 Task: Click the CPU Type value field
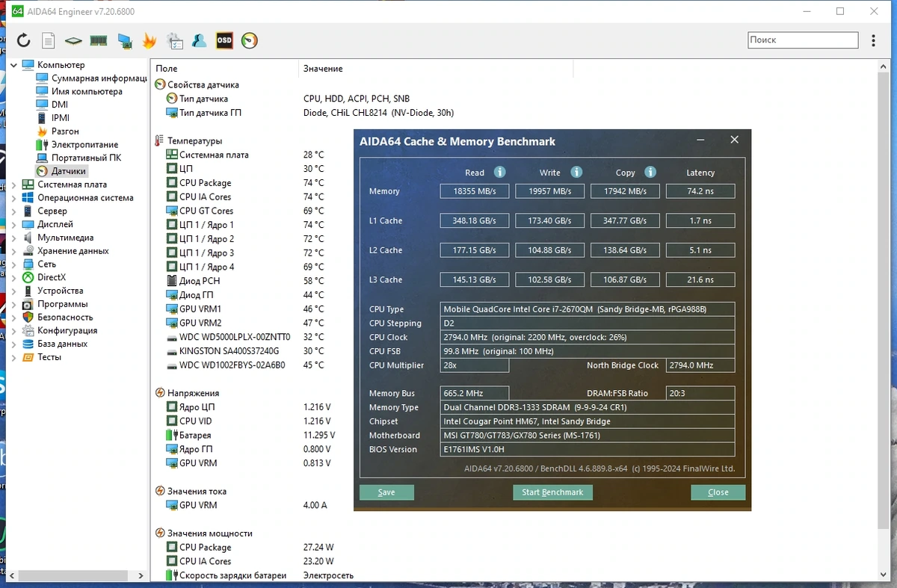(588, 309)
